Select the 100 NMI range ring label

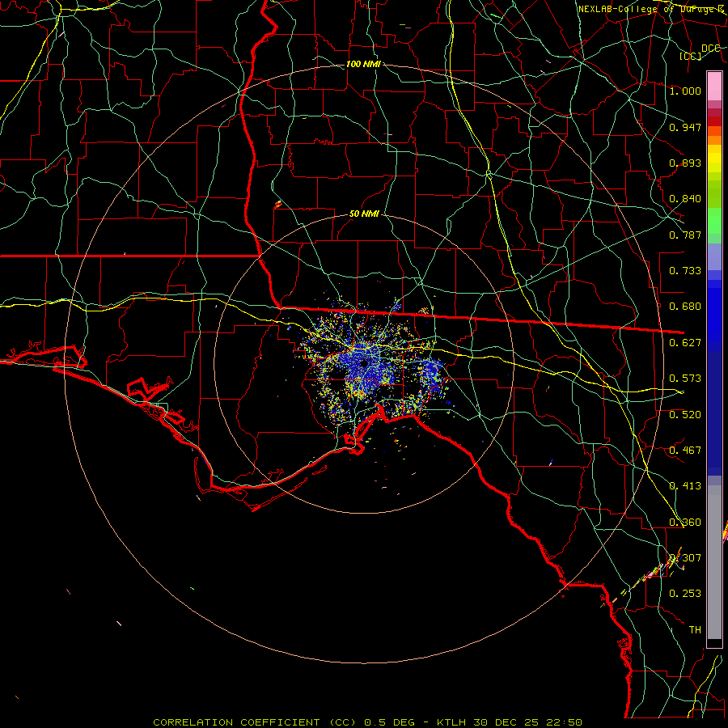tap(363, 64)
